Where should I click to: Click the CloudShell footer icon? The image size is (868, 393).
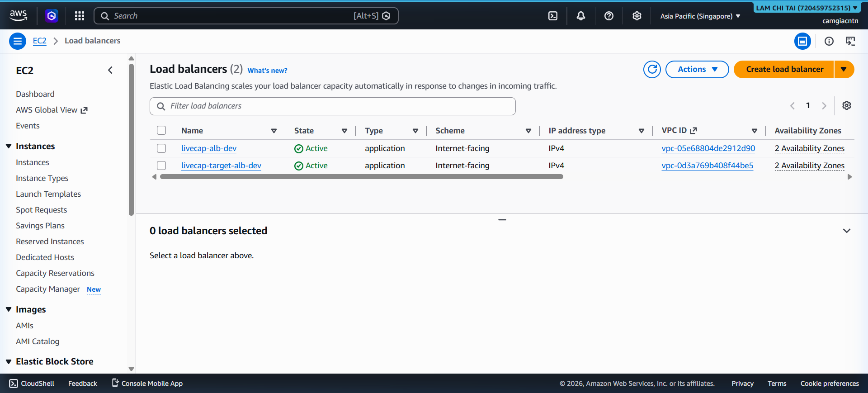click(14, 384)
